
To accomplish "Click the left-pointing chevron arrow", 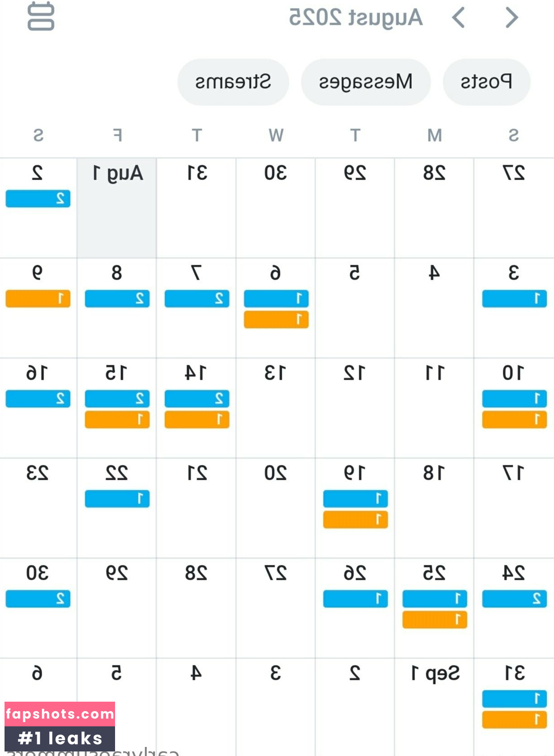I will (x=458, y=18).
